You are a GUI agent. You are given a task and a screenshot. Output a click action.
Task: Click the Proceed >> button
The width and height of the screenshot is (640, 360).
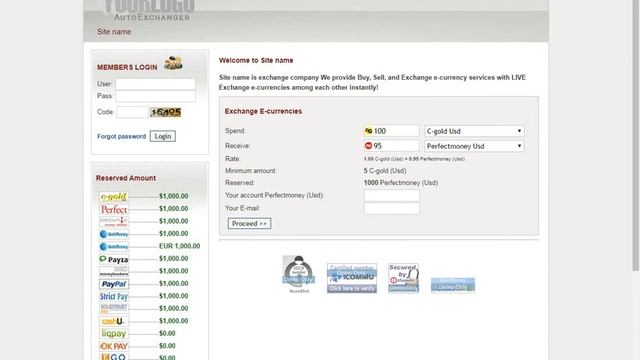(249, 224)
